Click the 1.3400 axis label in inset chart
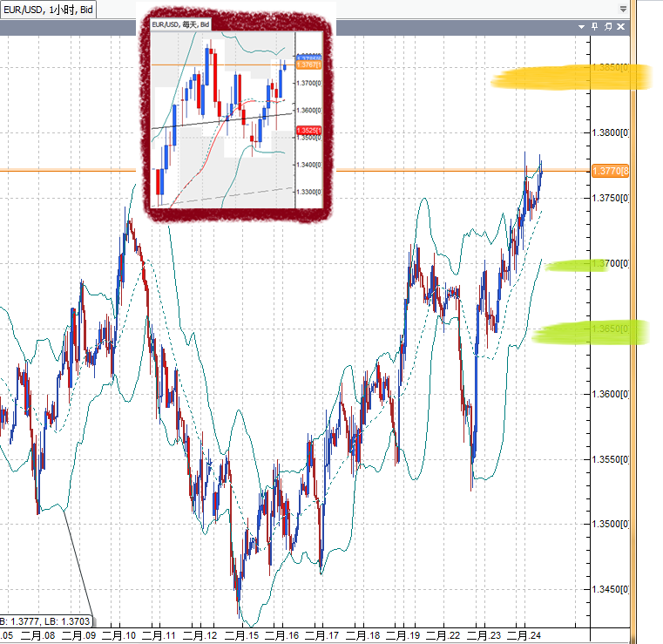Image resolution: width=663 pixels, height=644 pixels. 309,165
